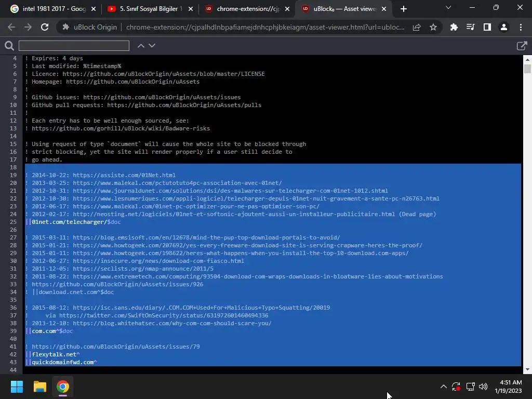The image size is (532, 399).
Task: Share this page icon in address bar
Action: [x=417, y=27]
